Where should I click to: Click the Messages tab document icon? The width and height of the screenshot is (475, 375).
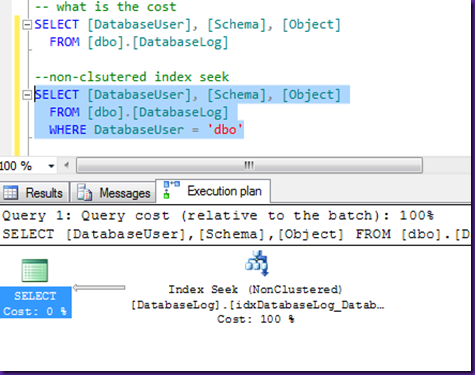[x=84, y=192]
